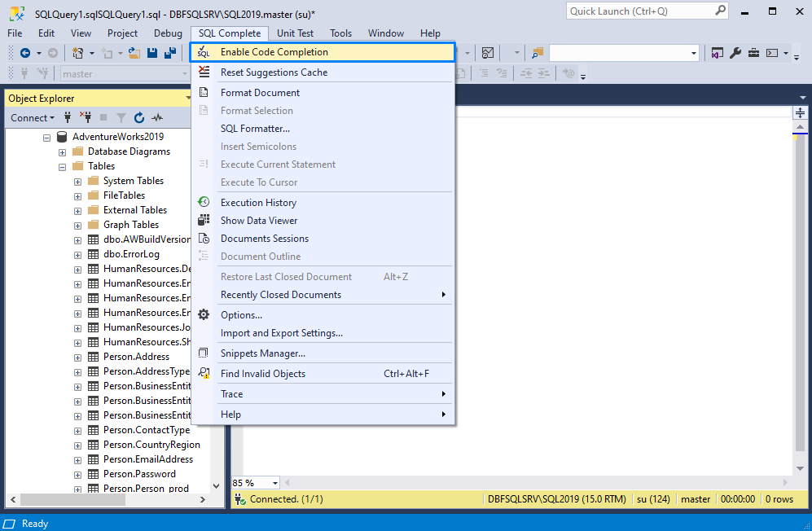This screenshot has width=812, height=531.
Task: Open the 85 % zoom dropdown
Action: [275, 483]
